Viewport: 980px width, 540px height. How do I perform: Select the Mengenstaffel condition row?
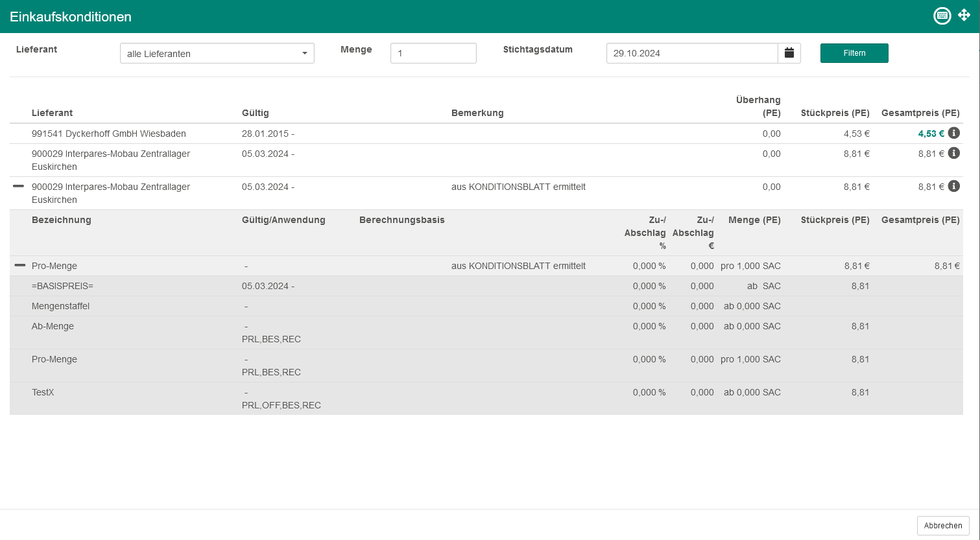pos(61,306)
